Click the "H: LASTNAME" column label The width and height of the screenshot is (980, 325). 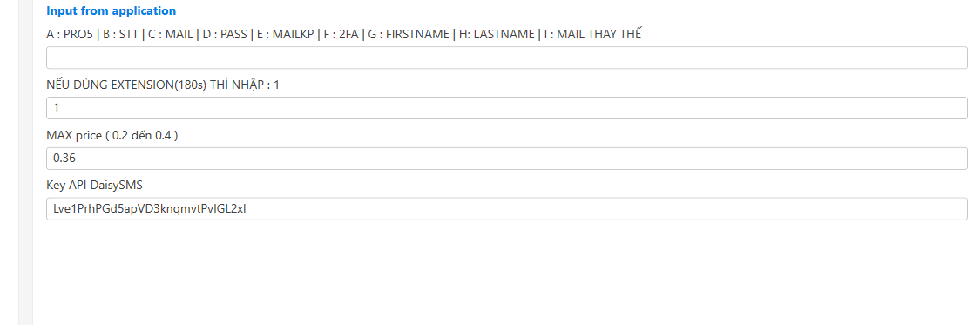coord(497,34)
